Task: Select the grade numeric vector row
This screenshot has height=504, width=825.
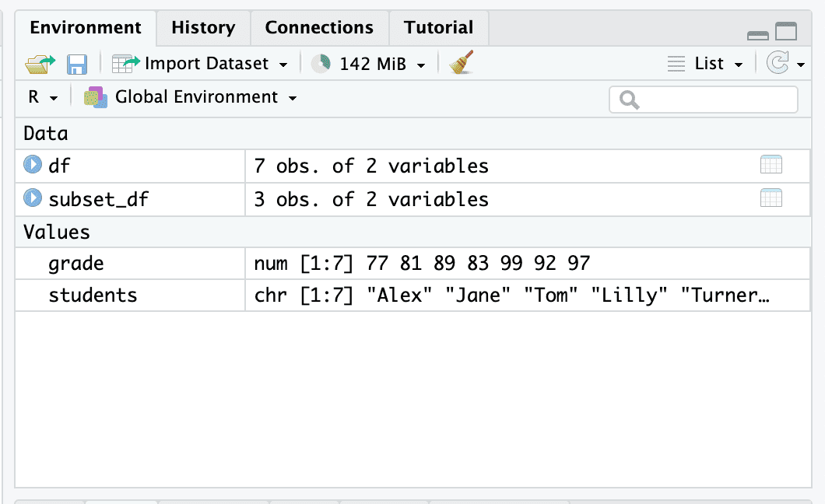Action: (x=76, y=264)
